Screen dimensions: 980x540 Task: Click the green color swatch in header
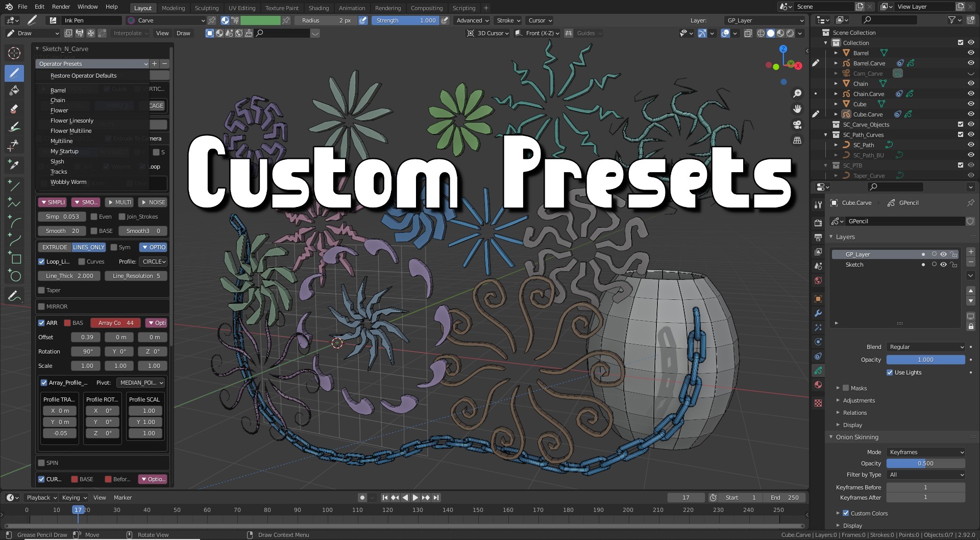point(260,20)
